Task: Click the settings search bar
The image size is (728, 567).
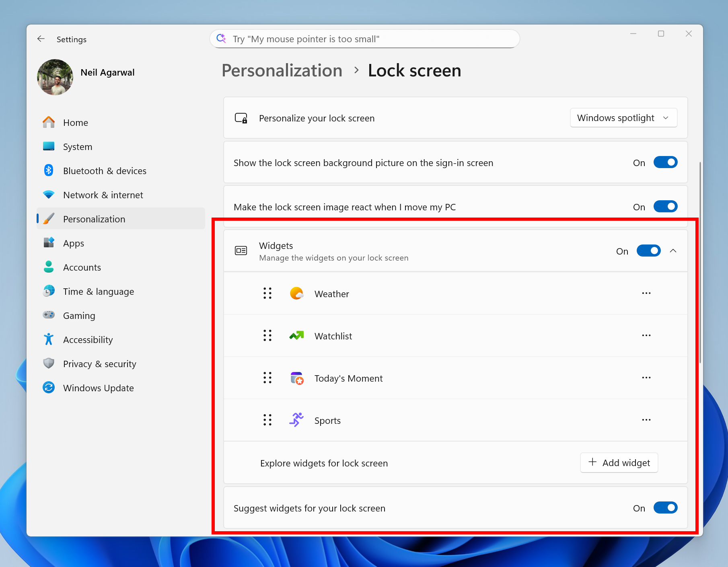Action: [364, 39]
